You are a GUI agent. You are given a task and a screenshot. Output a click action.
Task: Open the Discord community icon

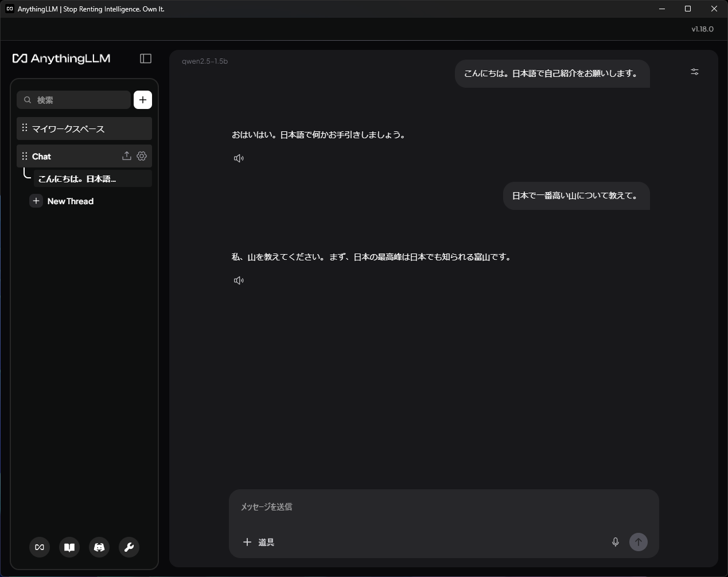pos(99,547)
